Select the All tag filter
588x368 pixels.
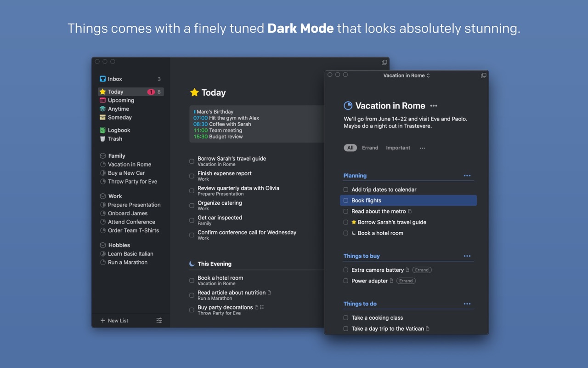click(351, 148)
